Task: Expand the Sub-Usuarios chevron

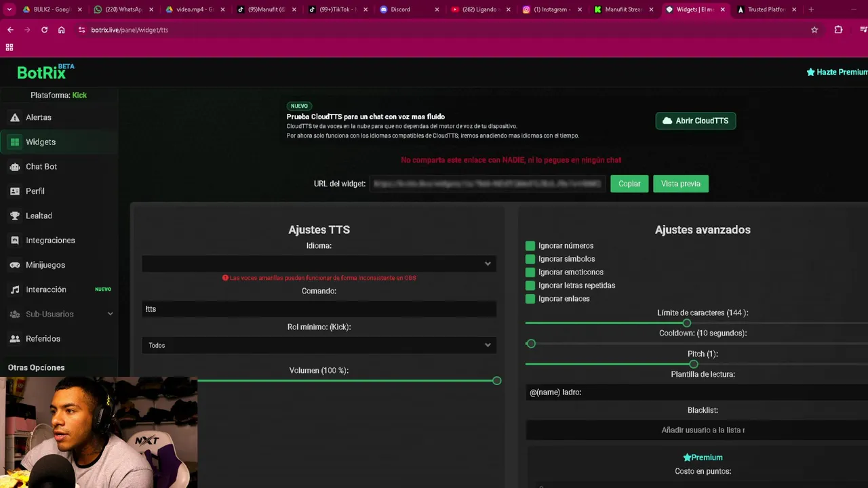Action: click(111, 314)
